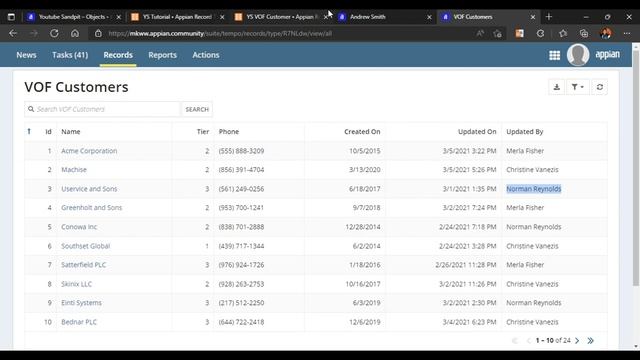Sort by Phone column header
Image resolution: width=640 pixels, height=360 pixels.
pyautogui.click(x=229, y=131)
